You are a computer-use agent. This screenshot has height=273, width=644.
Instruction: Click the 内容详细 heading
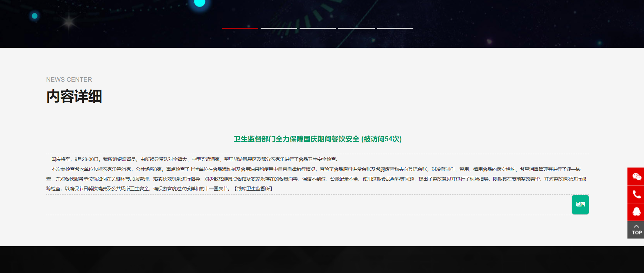(x=74, y=96)
